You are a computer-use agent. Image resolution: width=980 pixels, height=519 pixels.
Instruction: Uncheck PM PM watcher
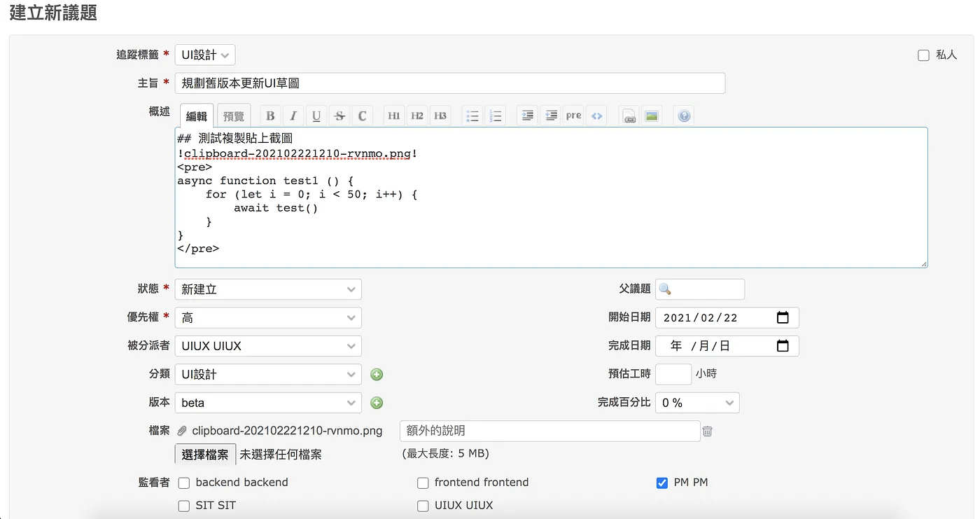661,483
